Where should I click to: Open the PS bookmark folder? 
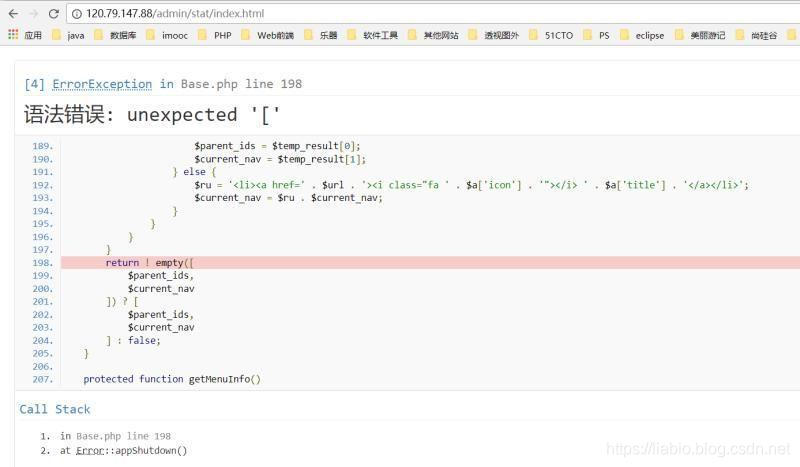pyautogui.click(x=596, y=35)
